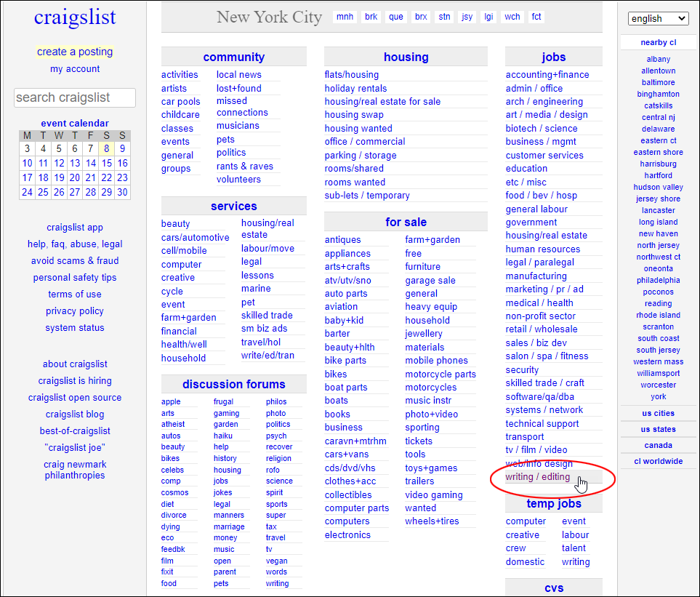
Task: Go to hudson valley craigslist
Action: [x=658, y=187]
